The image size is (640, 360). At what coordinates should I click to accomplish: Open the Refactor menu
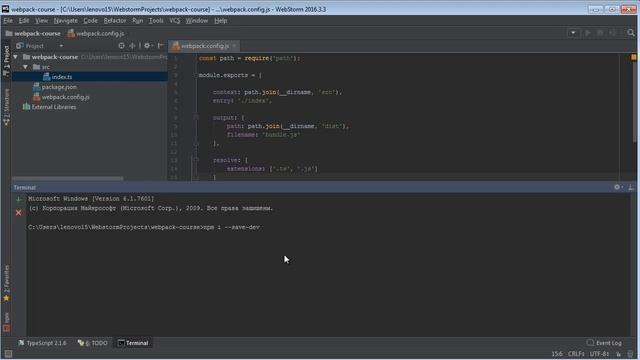[115, 20]
